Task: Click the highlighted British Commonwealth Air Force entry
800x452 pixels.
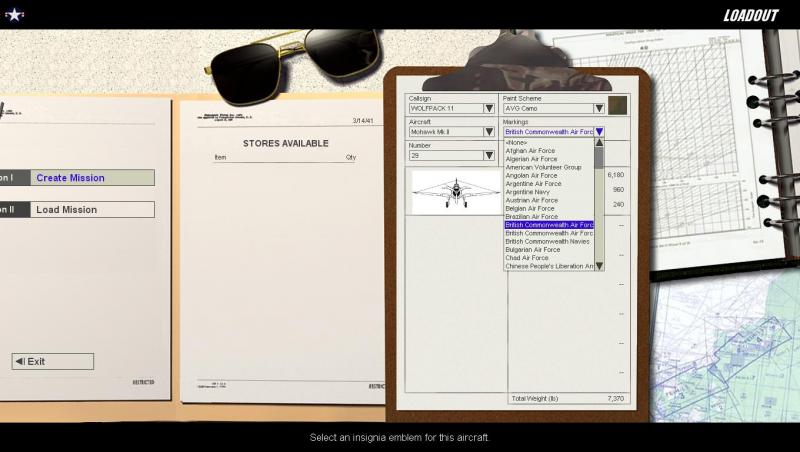Action: click(549, 224)
